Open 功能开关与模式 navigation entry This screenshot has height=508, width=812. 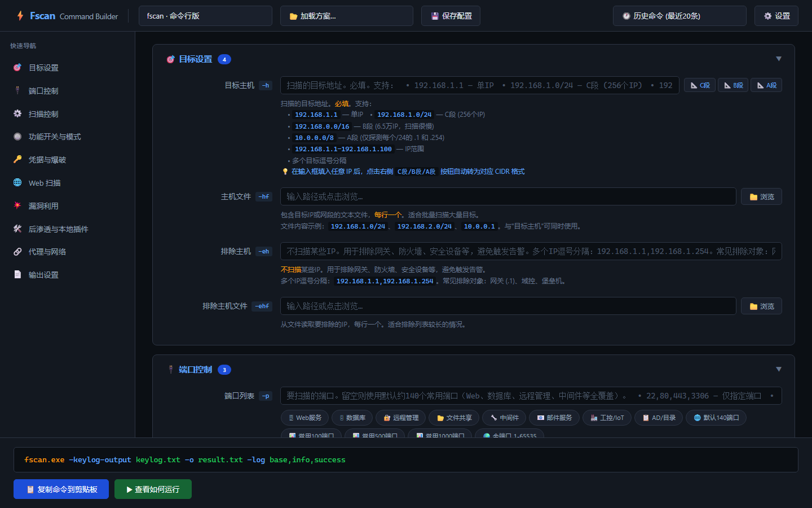[68, 137]
